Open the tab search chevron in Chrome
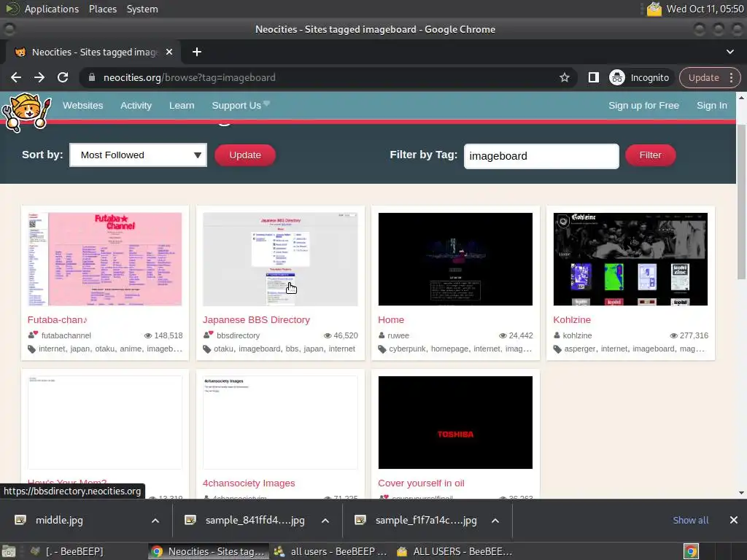The width and height of the screenshot is (747, 560). click(x=729, y=52)
